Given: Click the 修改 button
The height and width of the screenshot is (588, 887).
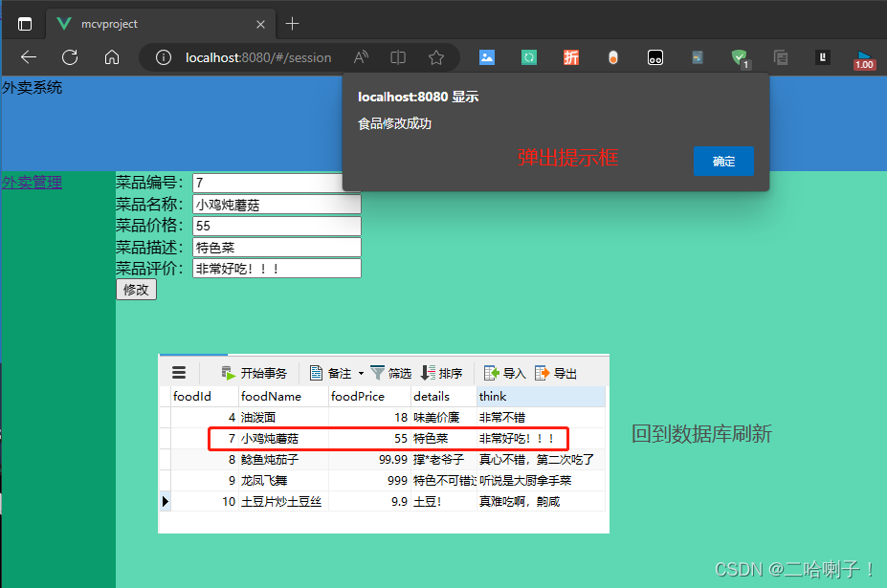Looking at the screenshot, I should pyautogui.click(x=136, y=290).
